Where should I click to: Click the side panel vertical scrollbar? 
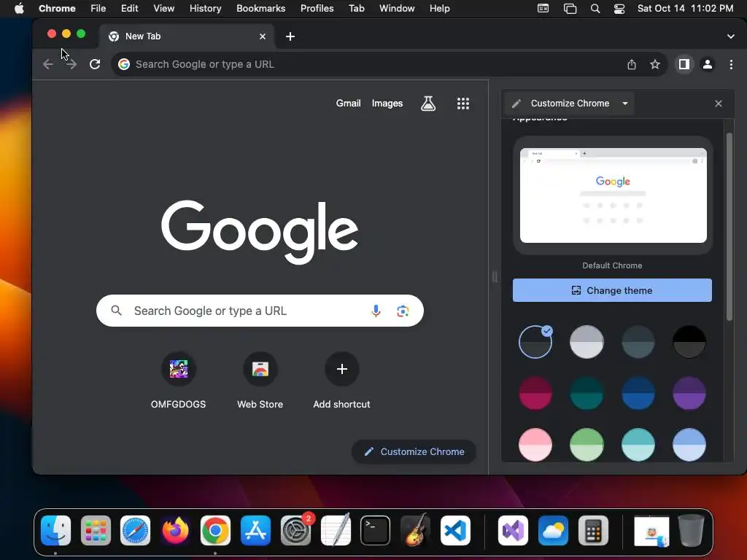tap(729, 227)
